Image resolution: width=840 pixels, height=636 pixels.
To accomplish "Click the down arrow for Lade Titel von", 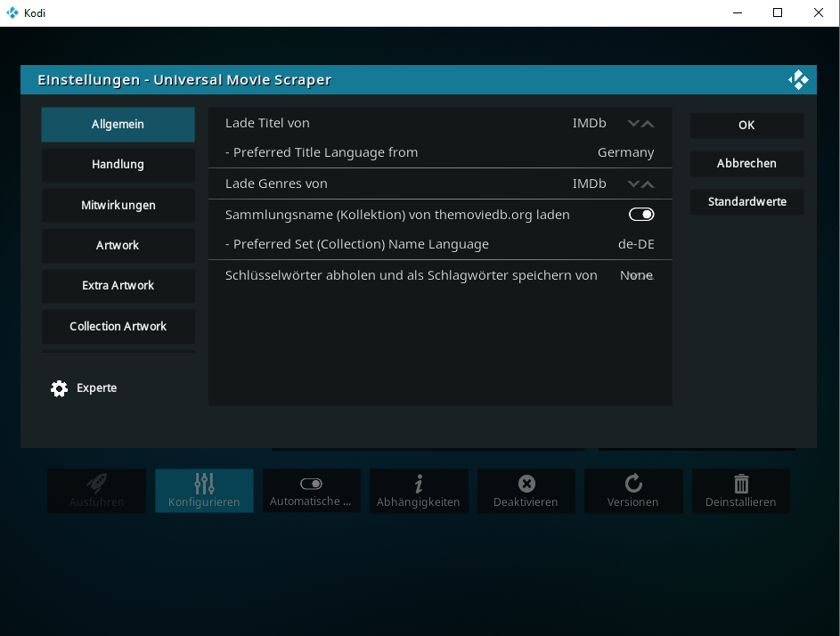I will pyautogui.click(x=633, y=124).
